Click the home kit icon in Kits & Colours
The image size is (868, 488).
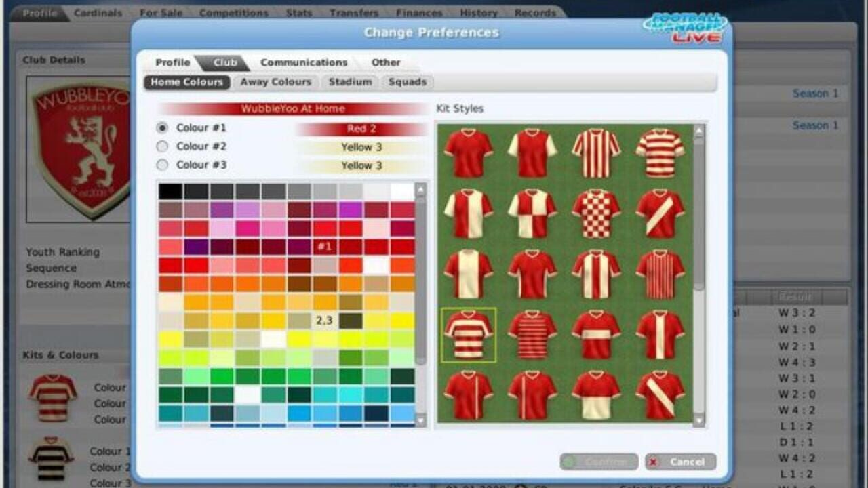click(52, 397)
